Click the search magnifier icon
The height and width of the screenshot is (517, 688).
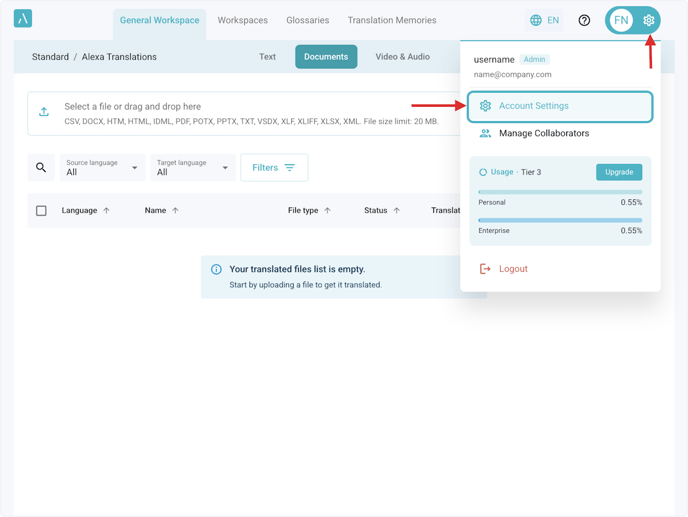click(41, 168)
